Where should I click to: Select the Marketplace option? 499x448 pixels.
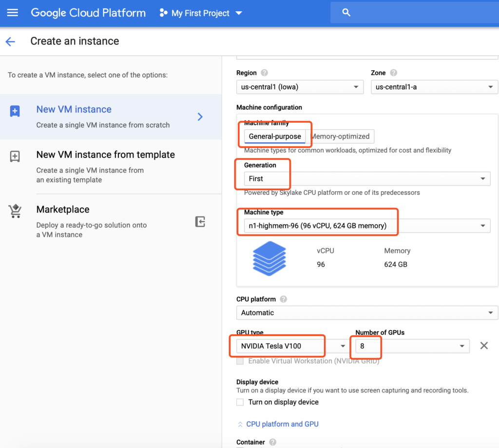tap(111, 222)
